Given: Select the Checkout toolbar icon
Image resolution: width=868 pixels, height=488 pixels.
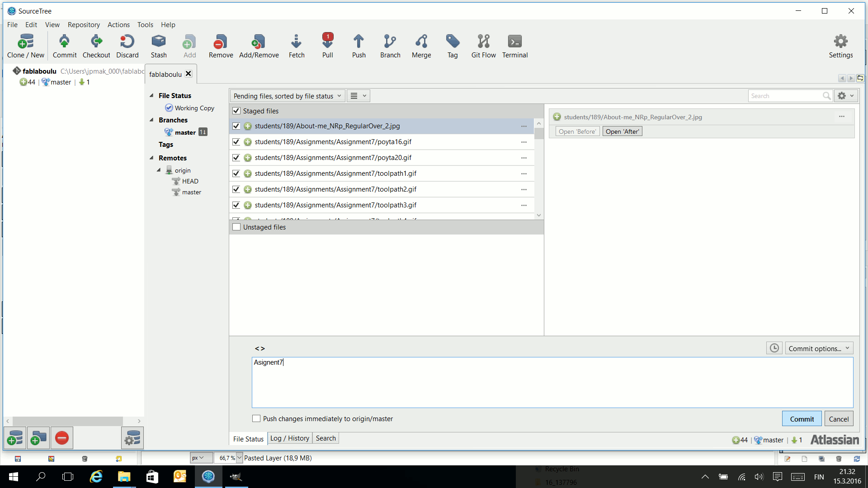Looking at the screenshot, I should 96,46.
